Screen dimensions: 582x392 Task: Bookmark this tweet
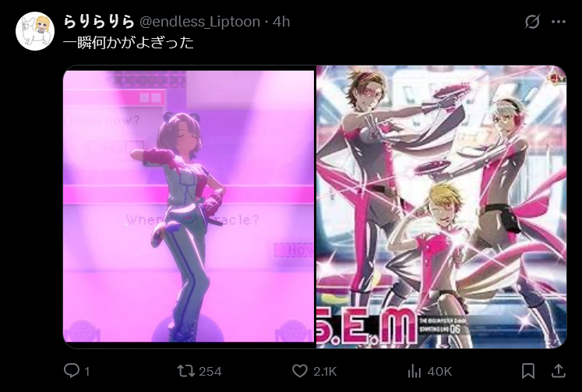tap(528, 371)
